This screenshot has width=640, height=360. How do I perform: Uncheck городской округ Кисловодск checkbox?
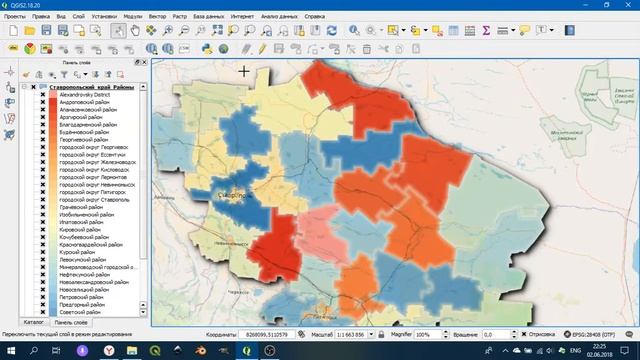[x=42, y=170]
